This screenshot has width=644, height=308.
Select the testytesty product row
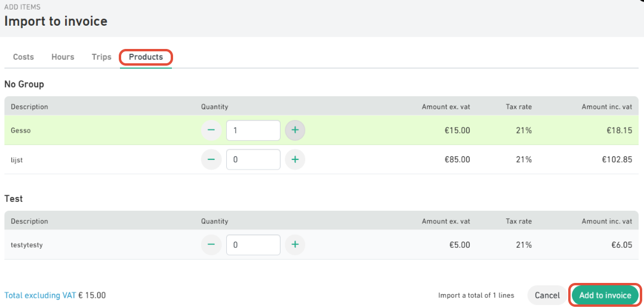(322, 245)
